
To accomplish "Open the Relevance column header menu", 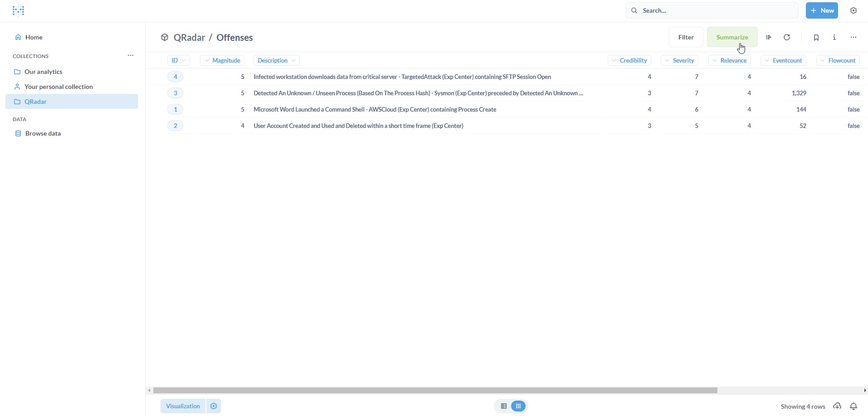I will click(x=730, y=60).
